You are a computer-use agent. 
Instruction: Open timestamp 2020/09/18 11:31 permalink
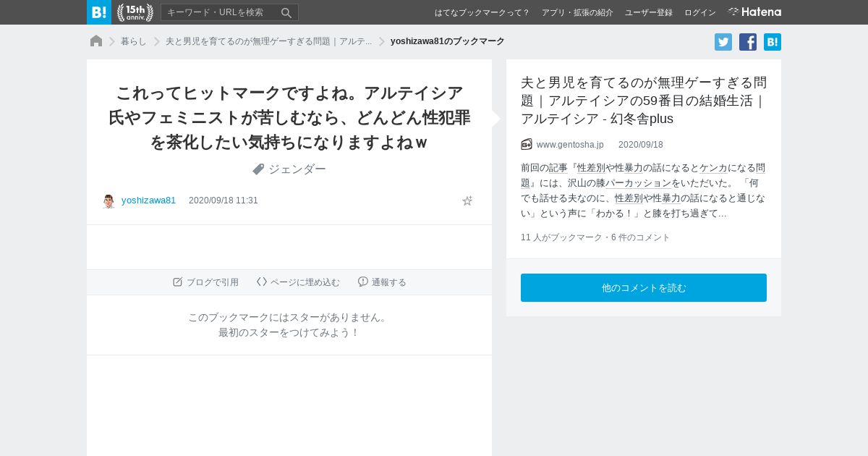pos(223,200)
